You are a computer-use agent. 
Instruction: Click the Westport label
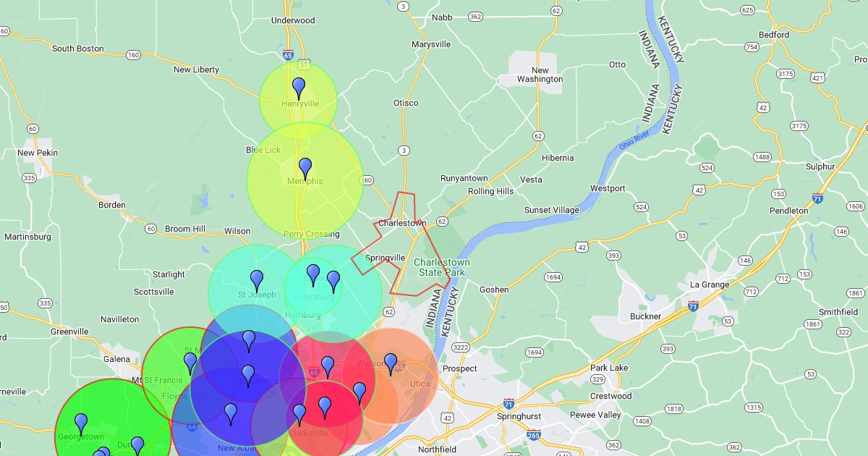[608, 188]
